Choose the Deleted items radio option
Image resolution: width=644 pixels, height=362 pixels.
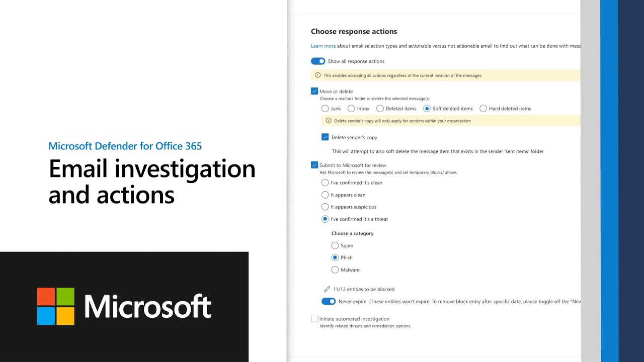click(x=380, y=109)
